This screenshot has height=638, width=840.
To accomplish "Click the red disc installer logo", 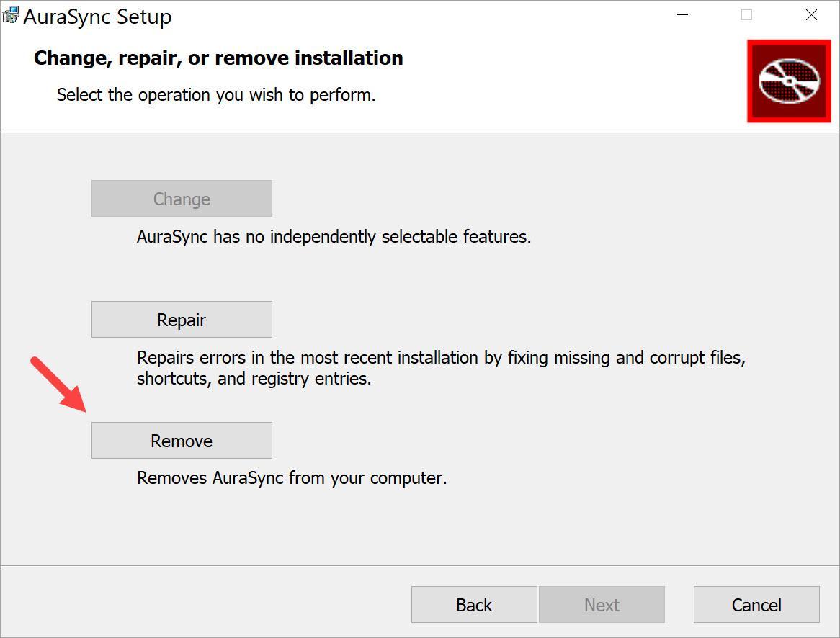I will tap(789, 81).
